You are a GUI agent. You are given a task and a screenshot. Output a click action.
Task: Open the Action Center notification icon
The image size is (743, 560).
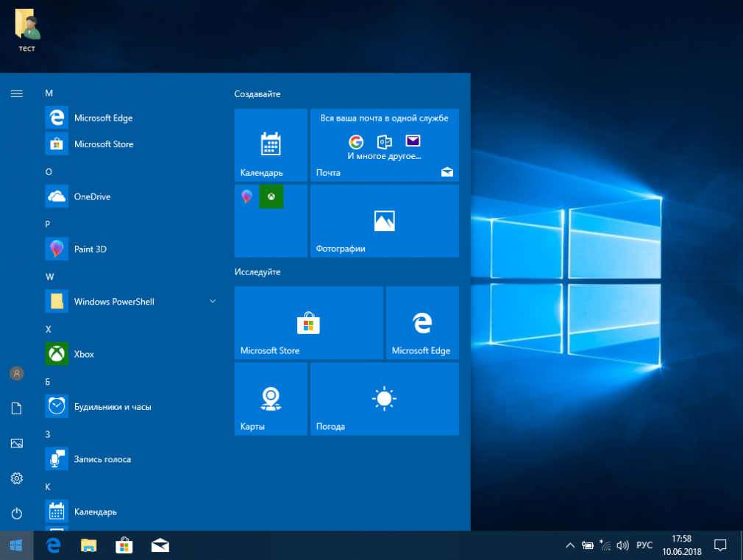click(x=720, y=546)
